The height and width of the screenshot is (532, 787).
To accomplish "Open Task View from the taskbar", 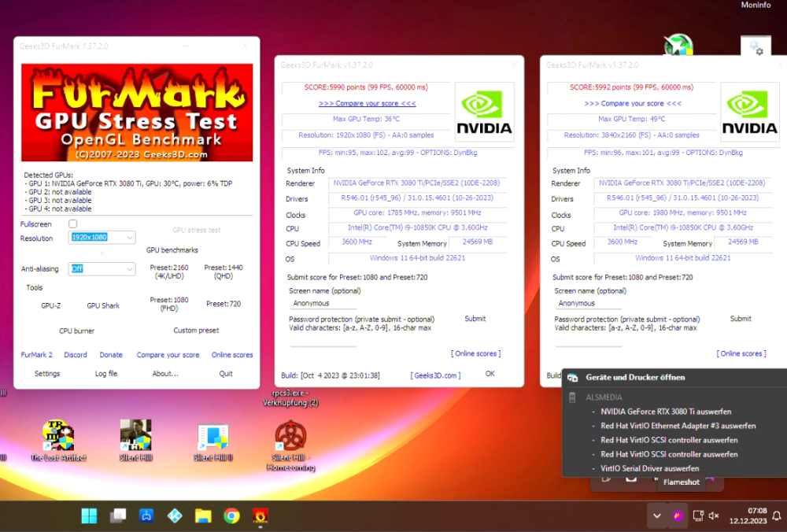I will pyautogui.click(x=118, y=515).
